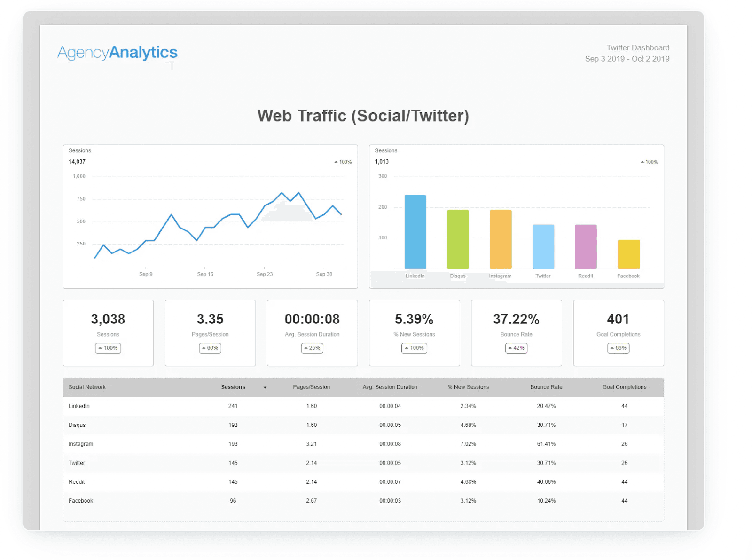Select the blue LinkedIn bar in the chart
Viewport: 752px width, 560px height.
(415, 230)
